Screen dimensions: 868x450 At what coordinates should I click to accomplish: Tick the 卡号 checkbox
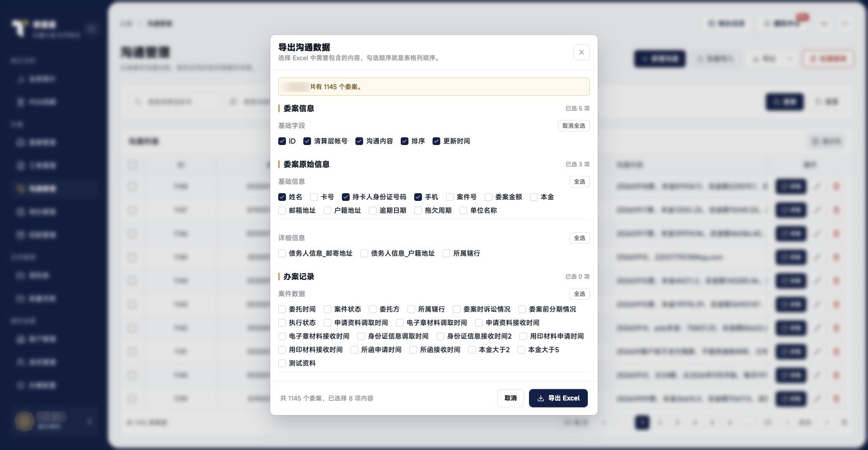(314, 197)
